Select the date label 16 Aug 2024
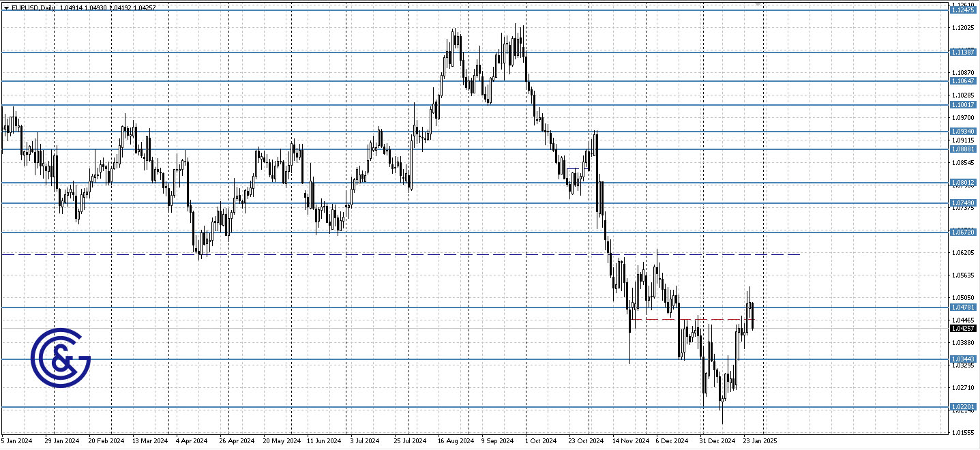 [x=456, y=441]
